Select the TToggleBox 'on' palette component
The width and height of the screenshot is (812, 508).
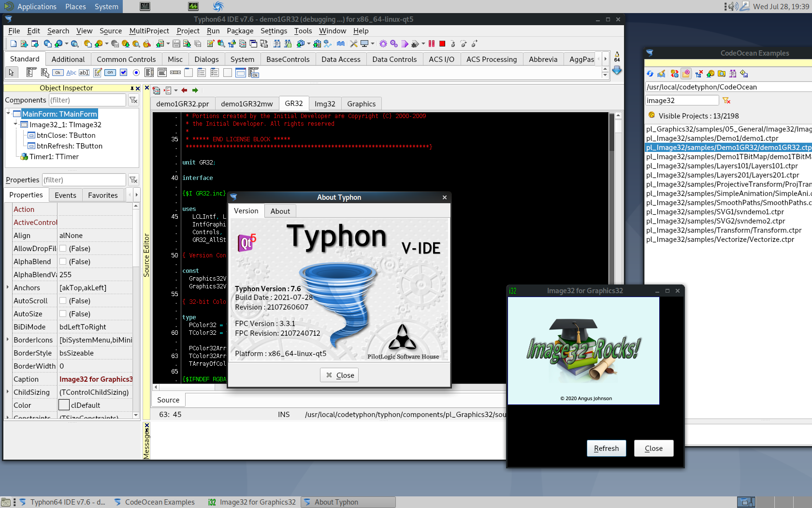pos(110,73)
